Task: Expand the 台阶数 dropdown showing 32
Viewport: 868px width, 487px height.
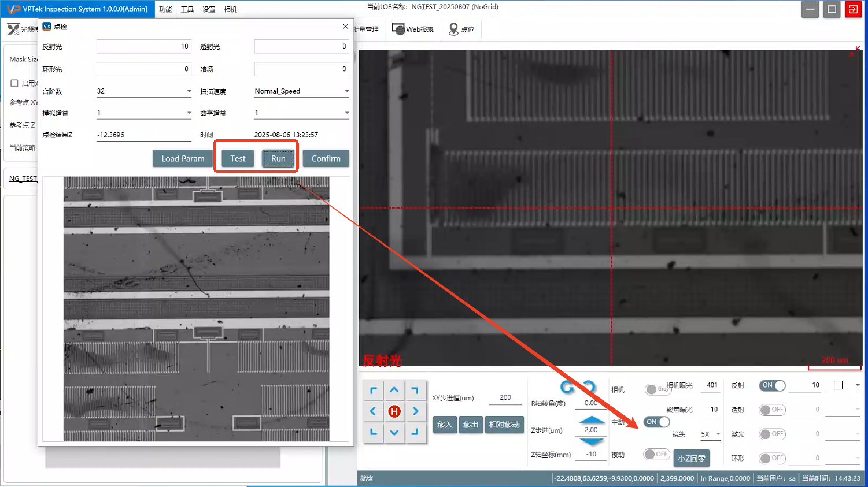Action: click(x=189, y=91)
